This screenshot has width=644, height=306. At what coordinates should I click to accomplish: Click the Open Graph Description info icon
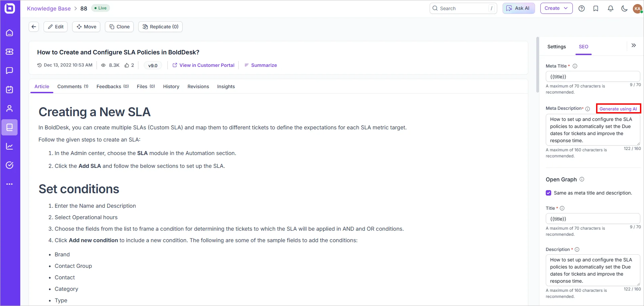(577, 250)
